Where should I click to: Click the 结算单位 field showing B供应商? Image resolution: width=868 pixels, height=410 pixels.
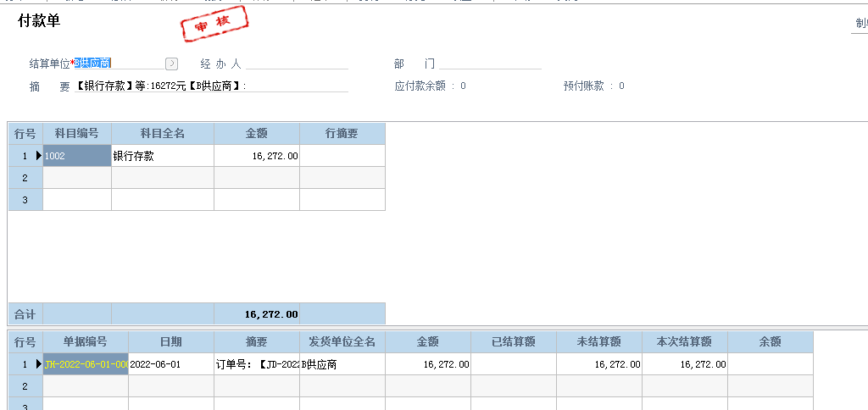coord(117,63)
